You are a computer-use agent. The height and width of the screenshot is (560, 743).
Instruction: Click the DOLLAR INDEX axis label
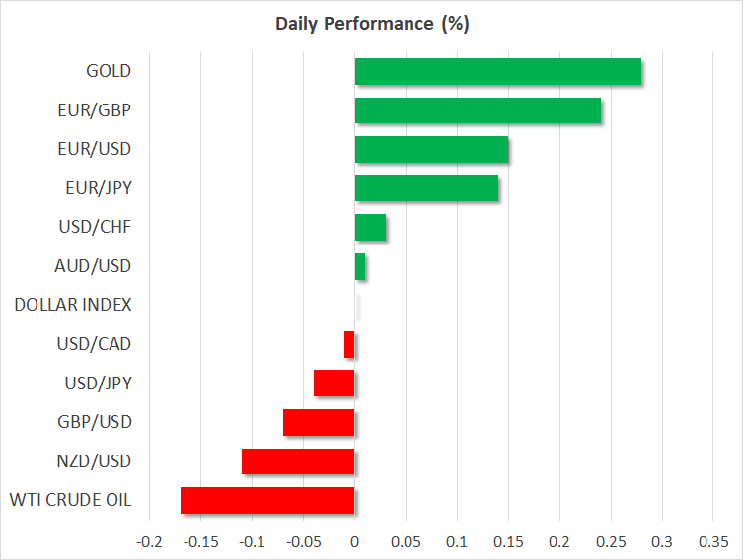[73, 305]
